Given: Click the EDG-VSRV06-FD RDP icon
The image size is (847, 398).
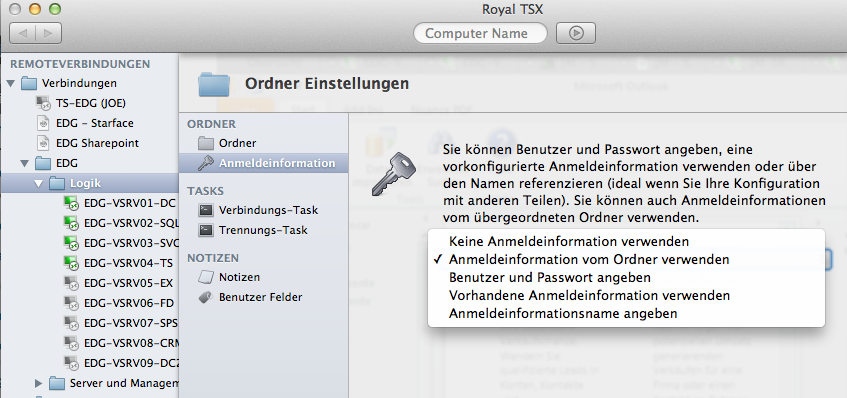Looking at the screenshot, I should pyautogui.click(x=71, y=302).
